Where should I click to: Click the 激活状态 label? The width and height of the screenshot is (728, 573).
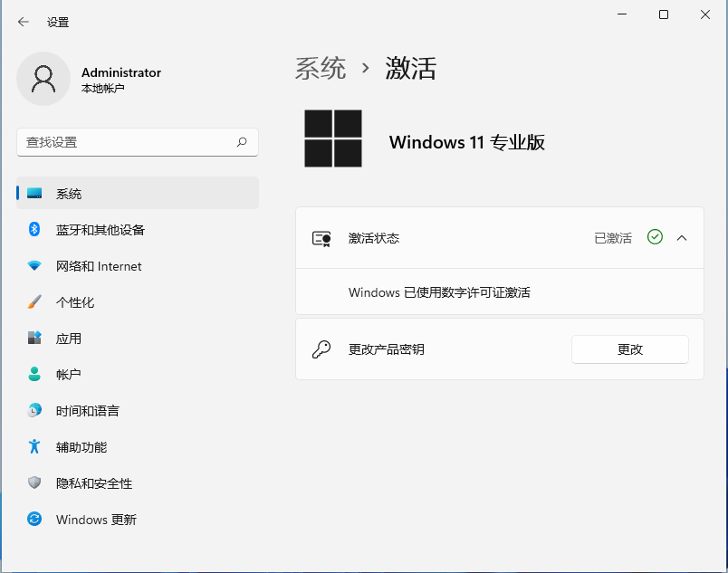(374, 238)
